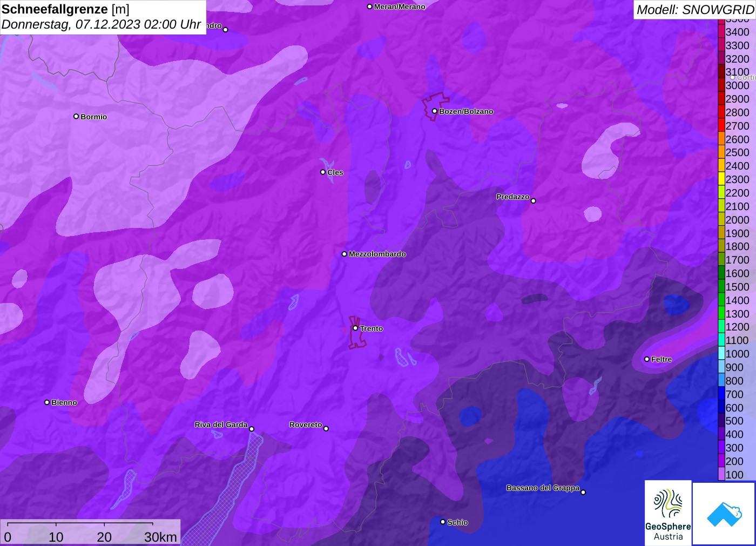Select the Schio location dot

tap(443, 522)
